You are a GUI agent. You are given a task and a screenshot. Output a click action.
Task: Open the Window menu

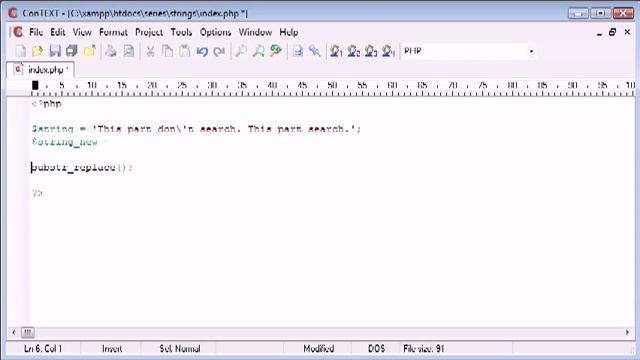[255, 32]
